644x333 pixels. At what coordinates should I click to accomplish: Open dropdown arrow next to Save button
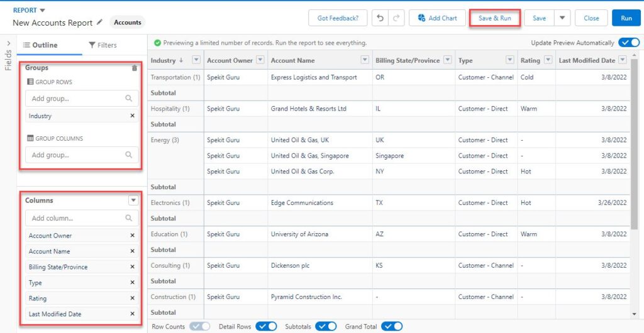click(562, 18)
